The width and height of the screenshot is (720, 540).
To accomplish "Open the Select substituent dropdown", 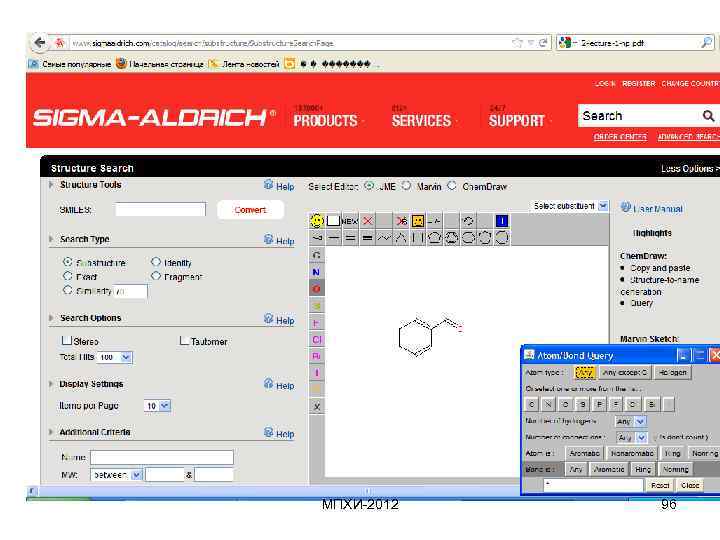I will 603,206.
